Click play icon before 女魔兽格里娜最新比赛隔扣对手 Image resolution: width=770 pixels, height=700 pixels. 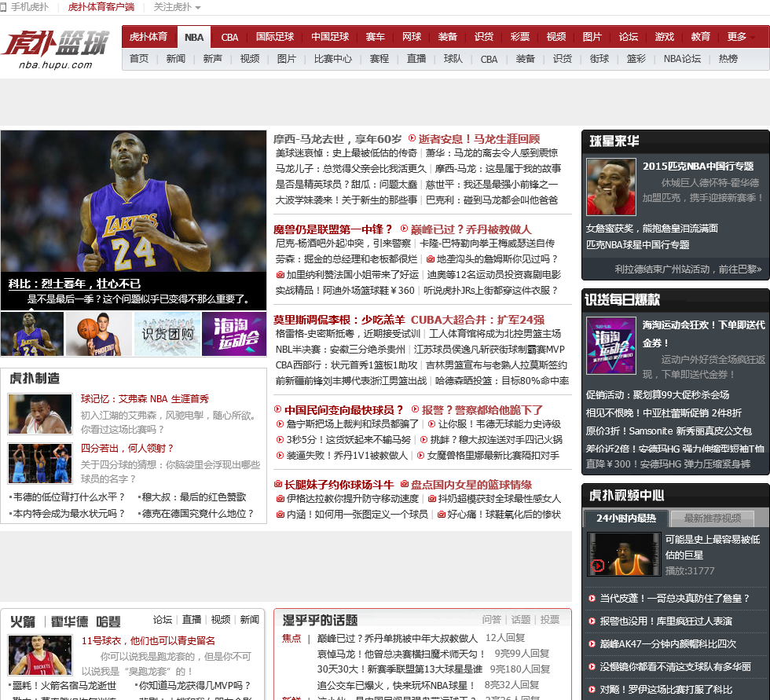[x=421, y=455]
